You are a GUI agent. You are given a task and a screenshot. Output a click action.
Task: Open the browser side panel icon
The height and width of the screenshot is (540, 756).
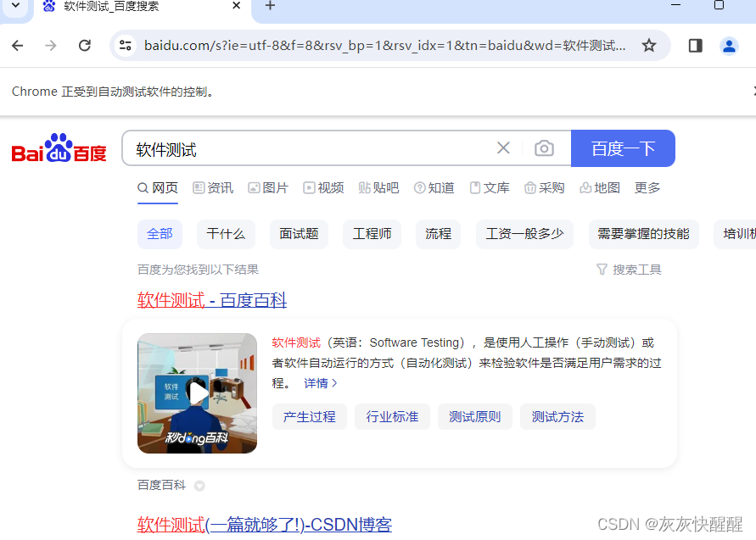(x=695, y=46)
